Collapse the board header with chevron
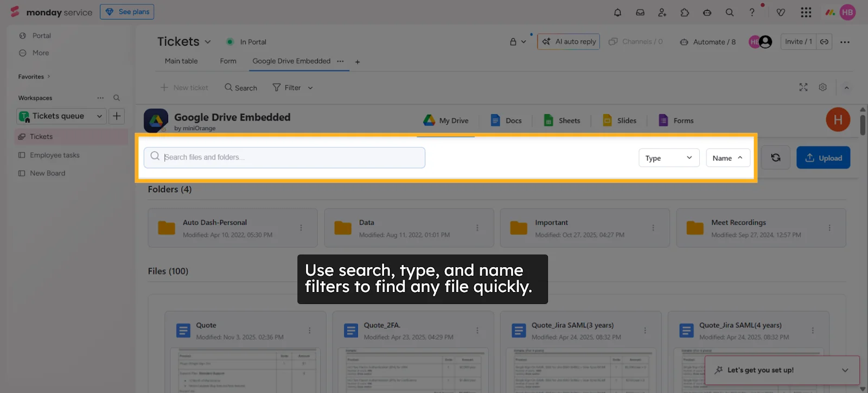 tap(846, 88)
